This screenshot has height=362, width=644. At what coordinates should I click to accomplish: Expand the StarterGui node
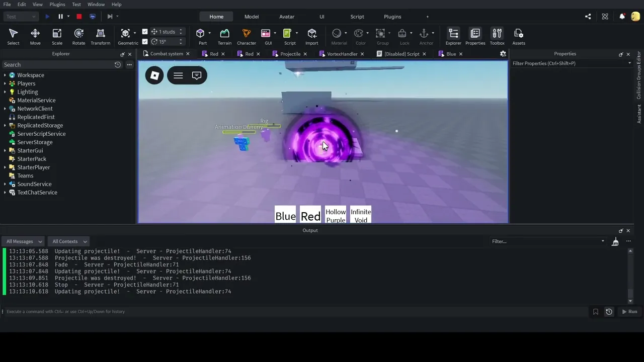tap(5, 150)
